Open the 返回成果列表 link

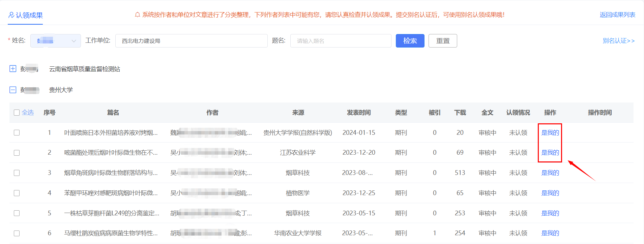pyautogui.click(x=617, y=15)
